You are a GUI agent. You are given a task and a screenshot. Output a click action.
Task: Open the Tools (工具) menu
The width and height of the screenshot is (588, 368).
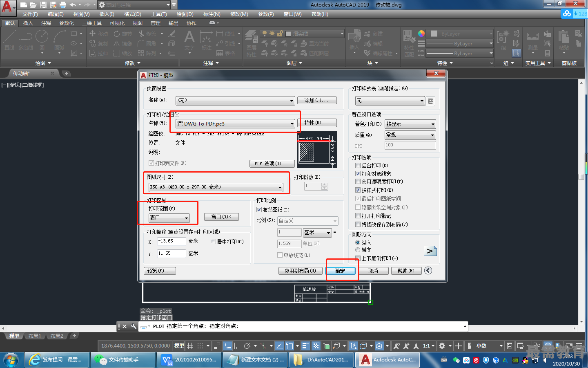coord(159,14)
